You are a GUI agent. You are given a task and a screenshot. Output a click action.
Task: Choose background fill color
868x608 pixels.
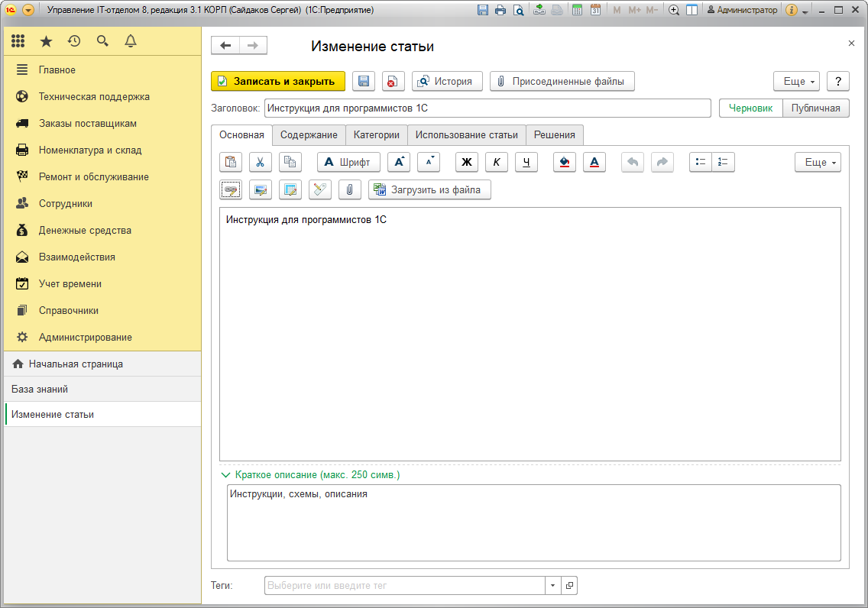click(565, 162)
